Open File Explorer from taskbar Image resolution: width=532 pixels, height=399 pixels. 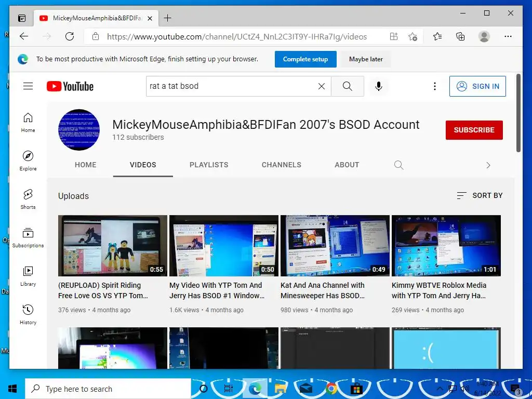(x=281, y=389)
